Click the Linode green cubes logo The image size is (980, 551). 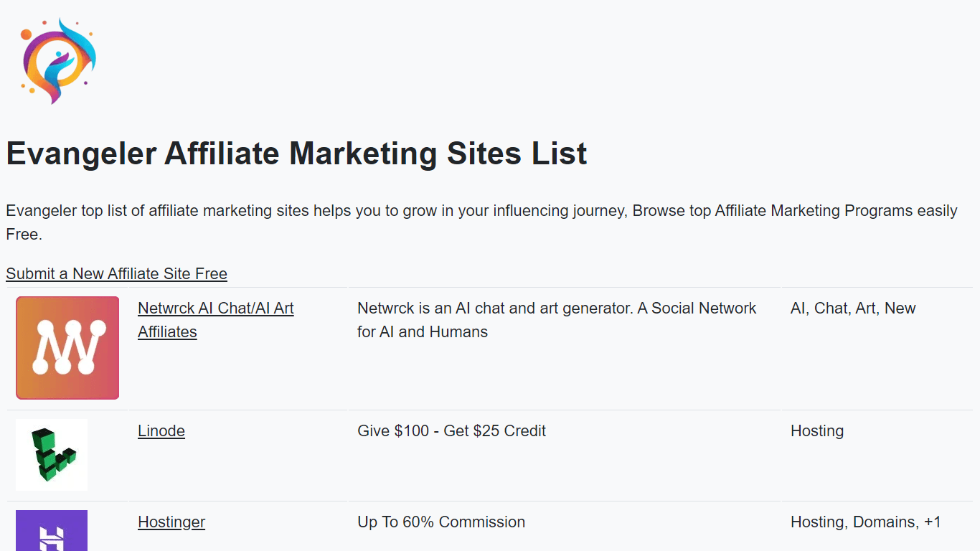(52, 455)
